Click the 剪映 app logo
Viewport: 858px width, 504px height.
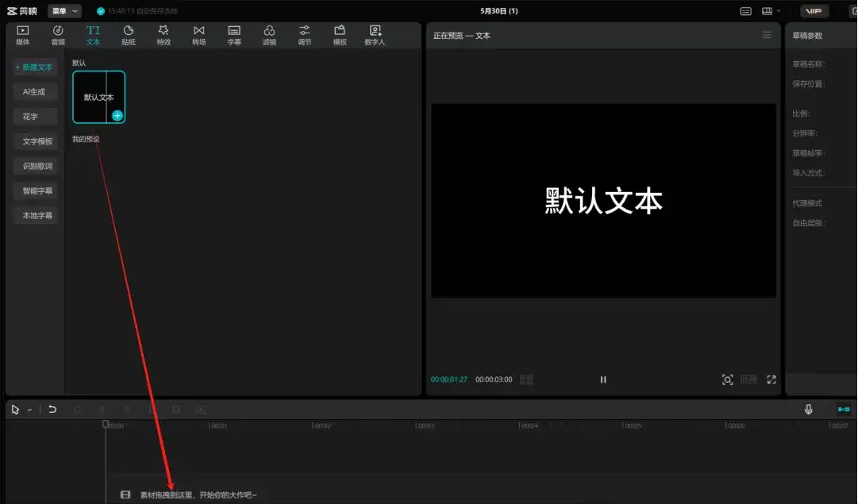click(x=22, y=11)
